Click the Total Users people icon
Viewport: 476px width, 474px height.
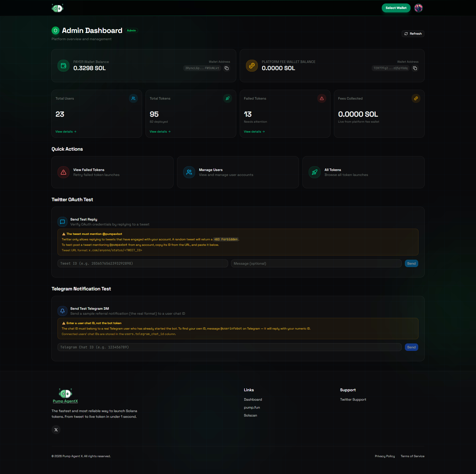pos(133,98)
